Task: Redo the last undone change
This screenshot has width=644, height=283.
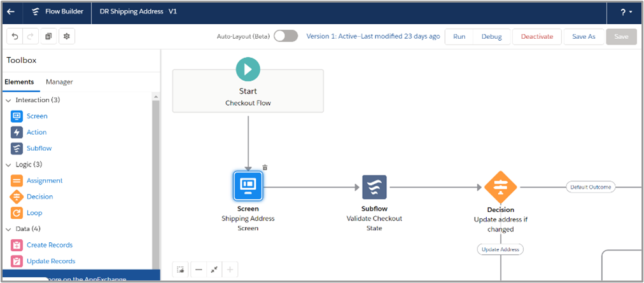Action: click(30, 36)
